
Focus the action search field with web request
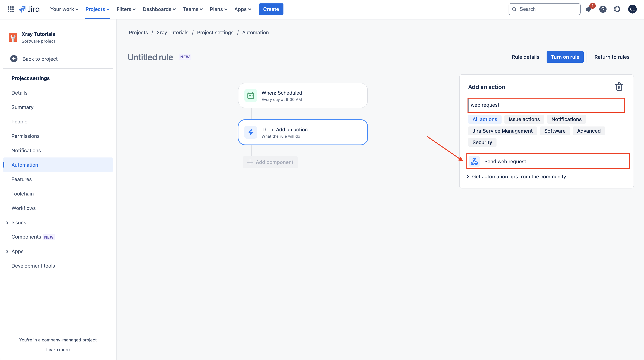546,105
